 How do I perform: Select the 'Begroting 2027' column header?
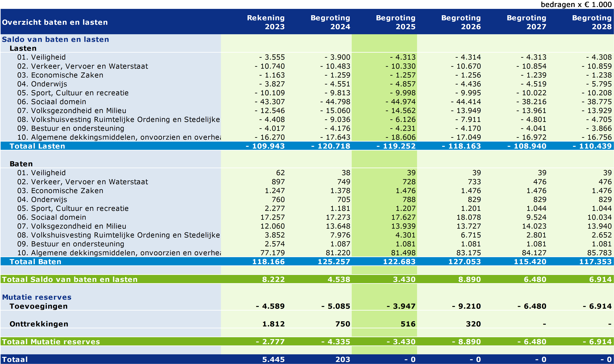tap(526, 22)
